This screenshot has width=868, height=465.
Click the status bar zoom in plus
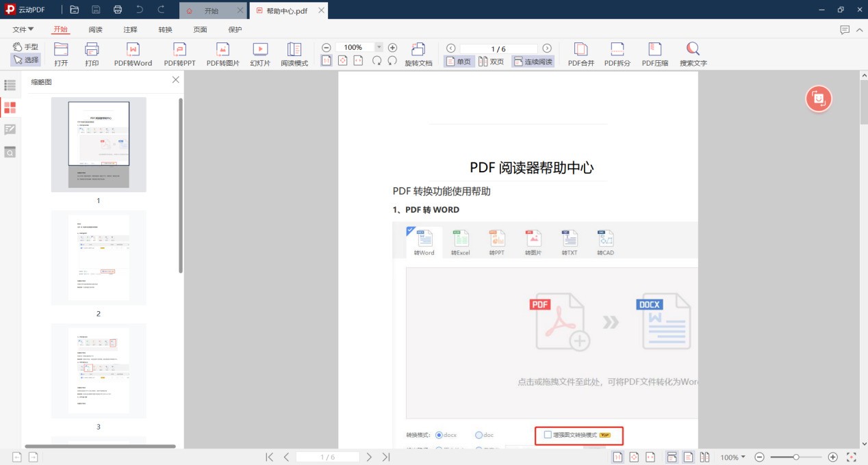pyautogui.click(x=832, y=457)
